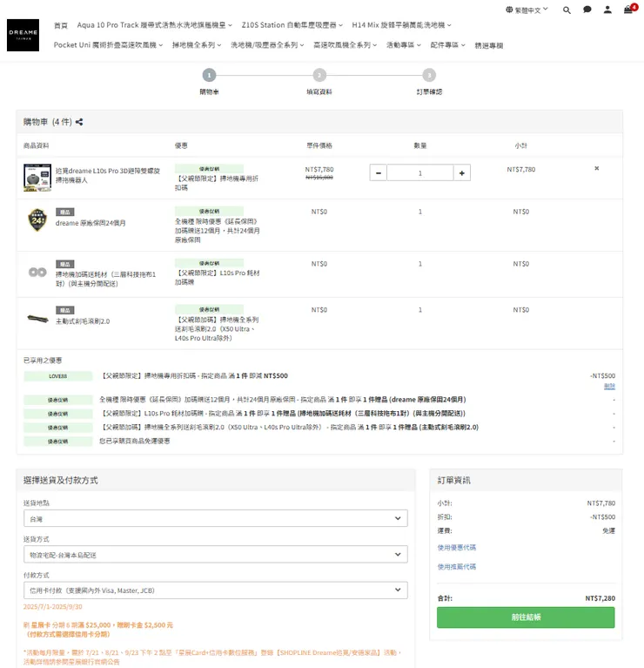Viewport: 644px width, 668px height.
Task: Open the L10s Pro product name link
Action: (x=108, y=175)
